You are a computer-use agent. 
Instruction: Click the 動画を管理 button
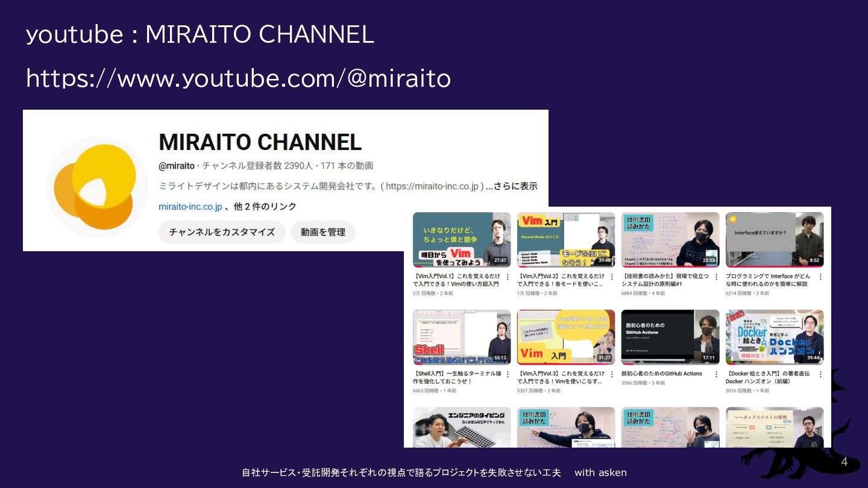coord(323,232)
